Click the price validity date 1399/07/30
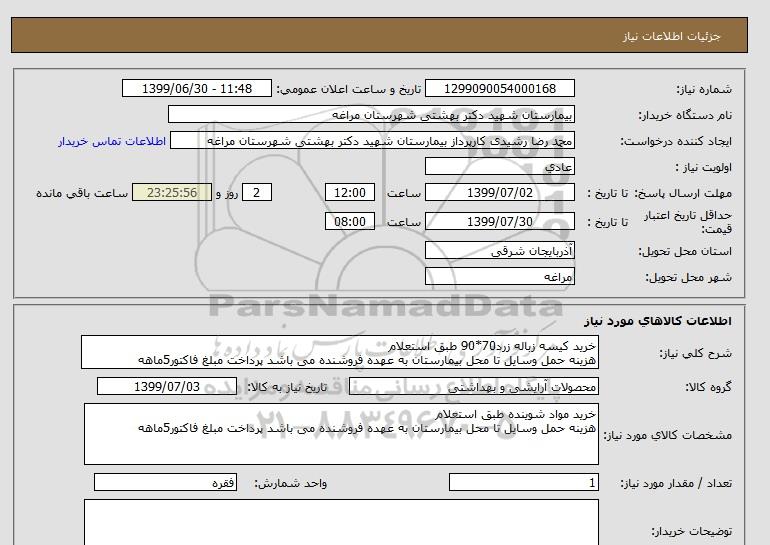This screenshot has width=770, height=545. tap(500, 221)
